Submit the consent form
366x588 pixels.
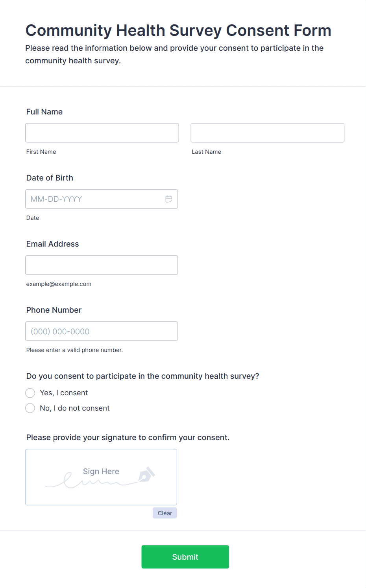[x=185, y=557]
